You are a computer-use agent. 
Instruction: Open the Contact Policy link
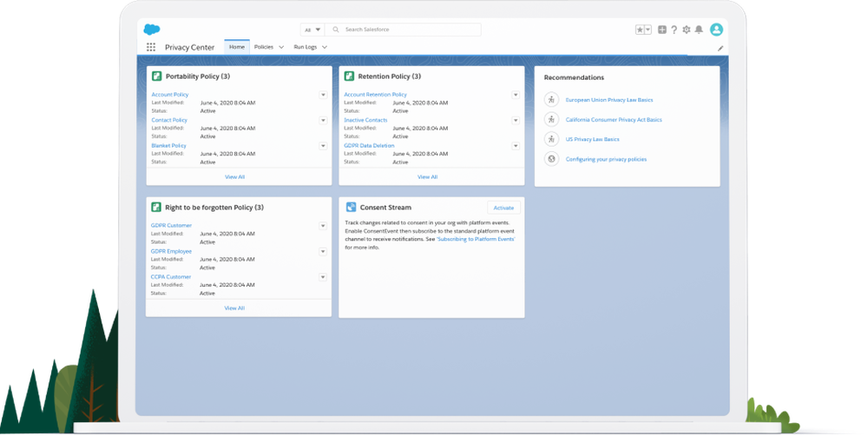pos(169,120)
